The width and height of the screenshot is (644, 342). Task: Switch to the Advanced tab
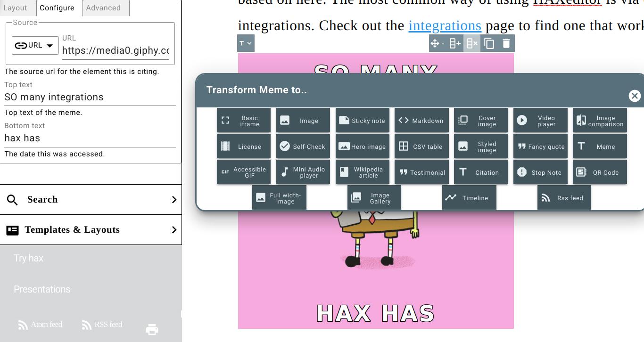coord(103,8)
